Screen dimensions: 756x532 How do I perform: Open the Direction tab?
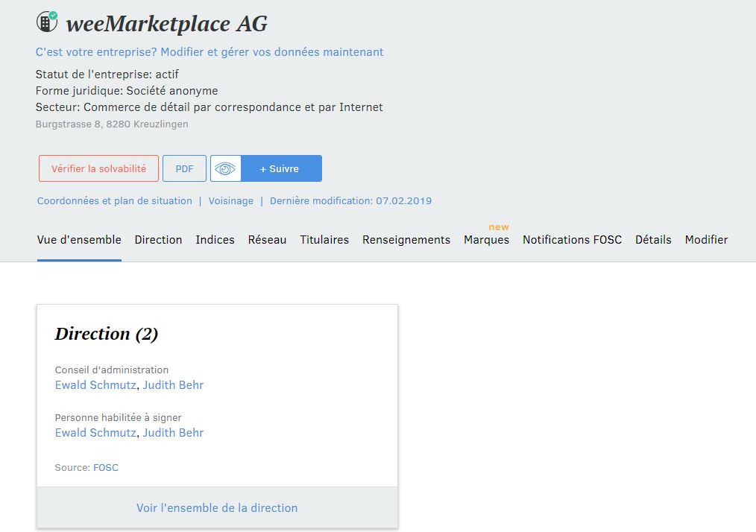(x=158, y=240)
